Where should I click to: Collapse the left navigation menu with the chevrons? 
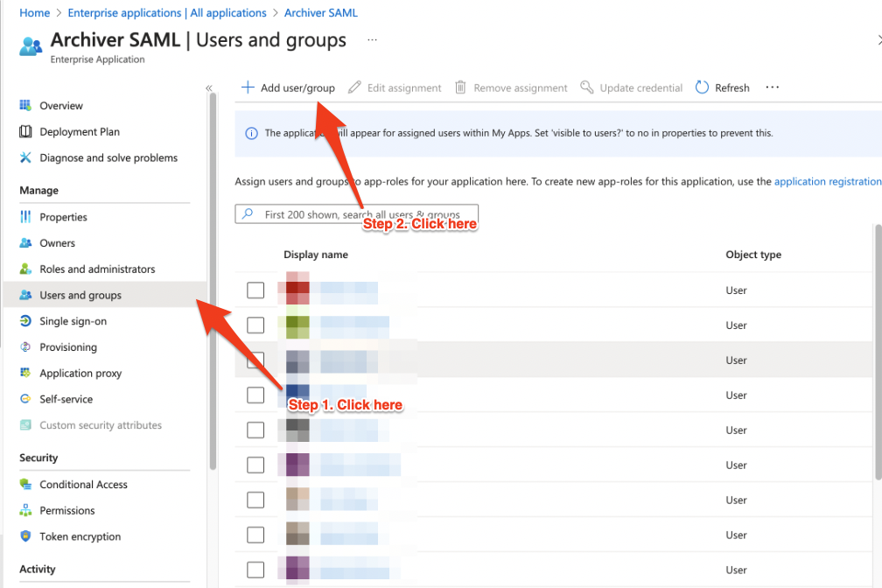click(208, 88)
